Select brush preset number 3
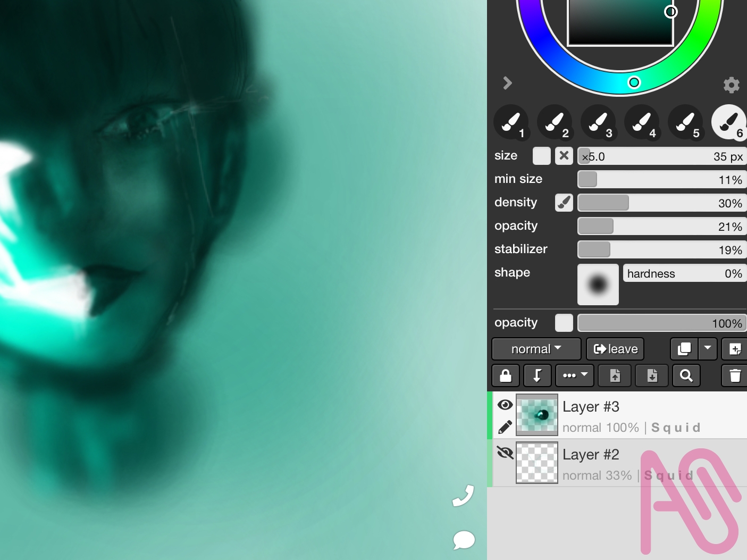 pyautogui.click(x=598, y=122)
